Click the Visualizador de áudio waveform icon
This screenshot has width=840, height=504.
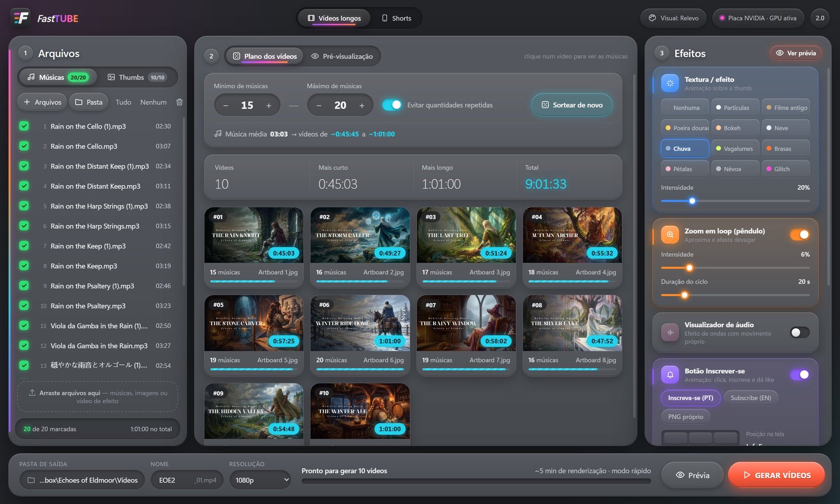point(670,332)
